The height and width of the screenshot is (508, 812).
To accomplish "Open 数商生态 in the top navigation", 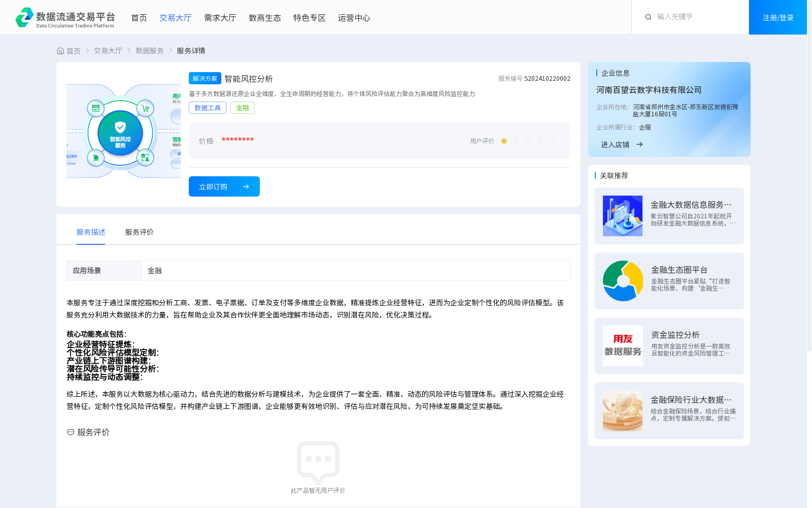I will tap(265, 18).
